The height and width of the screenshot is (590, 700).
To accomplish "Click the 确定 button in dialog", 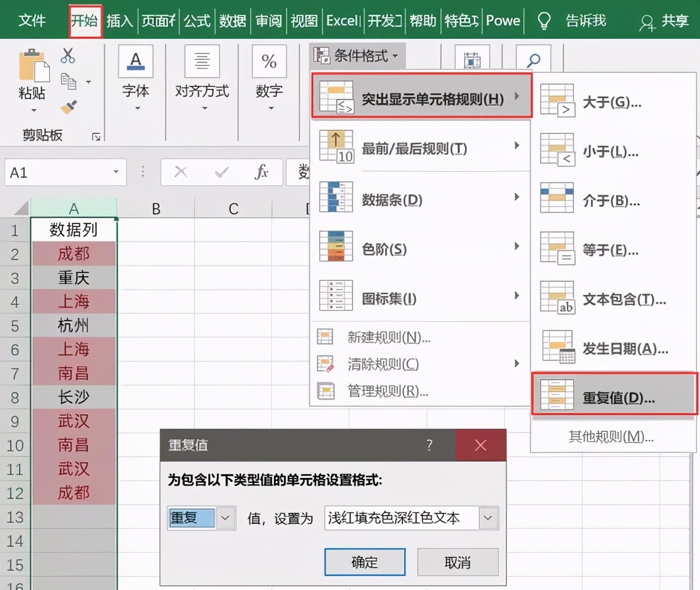I will (x=364, y=562).
